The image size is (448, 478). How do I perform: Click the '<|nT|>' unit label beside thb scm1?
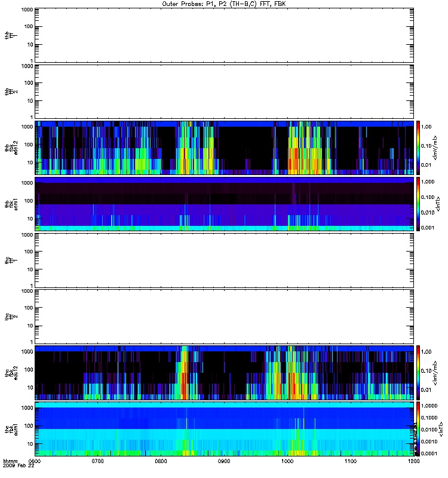[438, 204]
